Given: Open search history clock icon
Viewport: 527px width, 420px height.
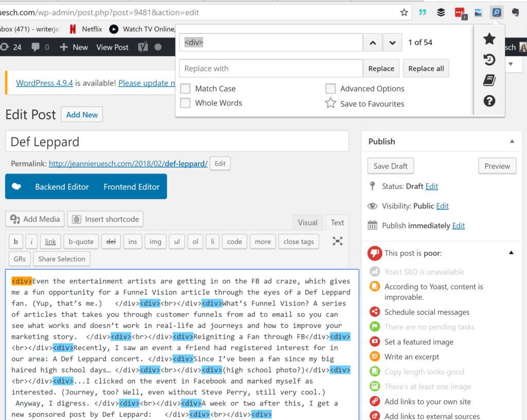Looking at the screenshot, I should 489,60.
